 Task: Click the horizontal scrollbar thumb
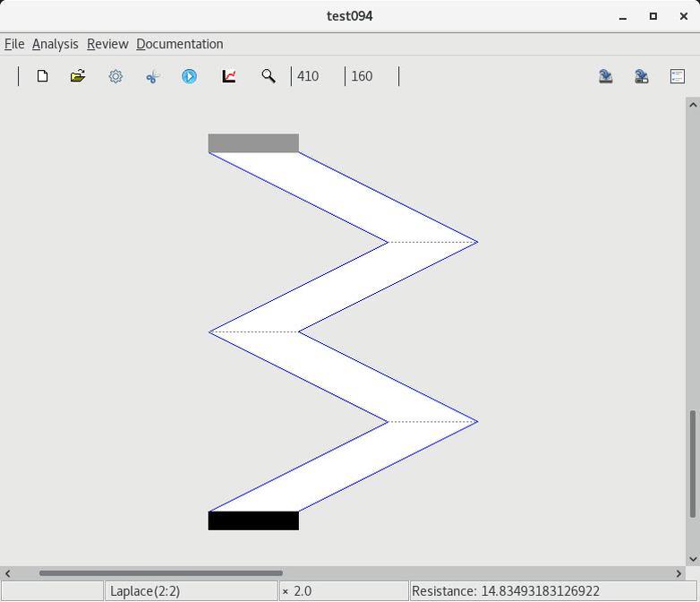[161, 573]
